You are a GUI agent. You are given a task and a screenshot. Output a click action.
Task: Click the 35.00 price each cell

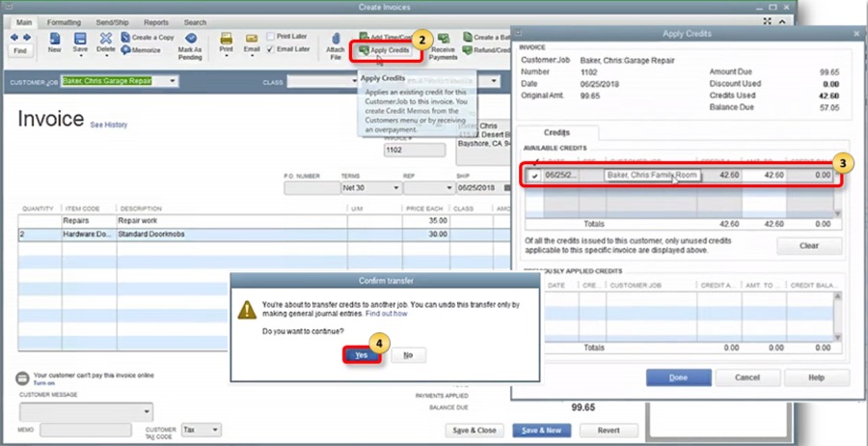[x=425, y=220]
